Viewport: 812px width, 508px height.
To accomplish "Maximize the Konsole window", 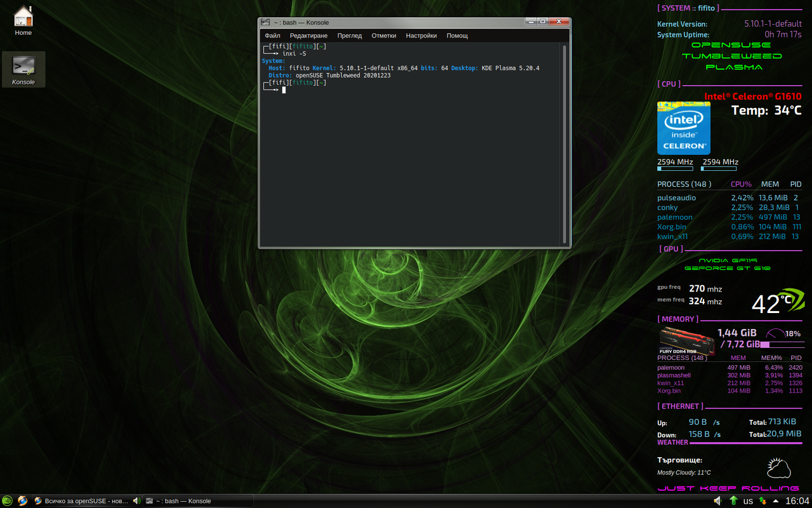I will click(x=543, y=22).
